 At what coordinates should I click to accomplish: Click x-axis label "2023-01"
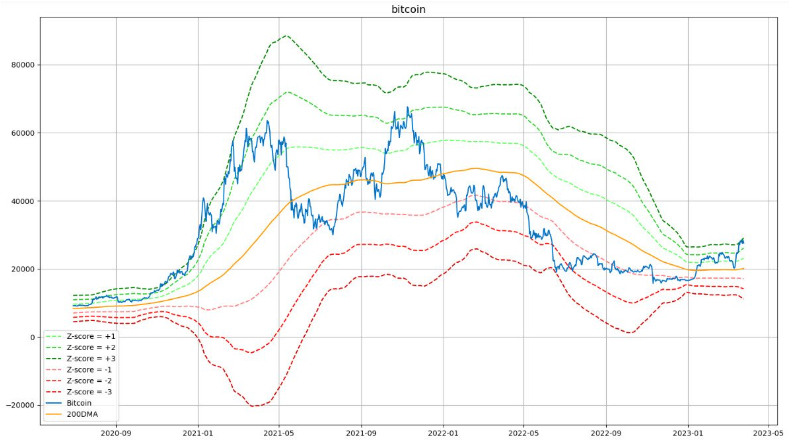pos(688,433)
